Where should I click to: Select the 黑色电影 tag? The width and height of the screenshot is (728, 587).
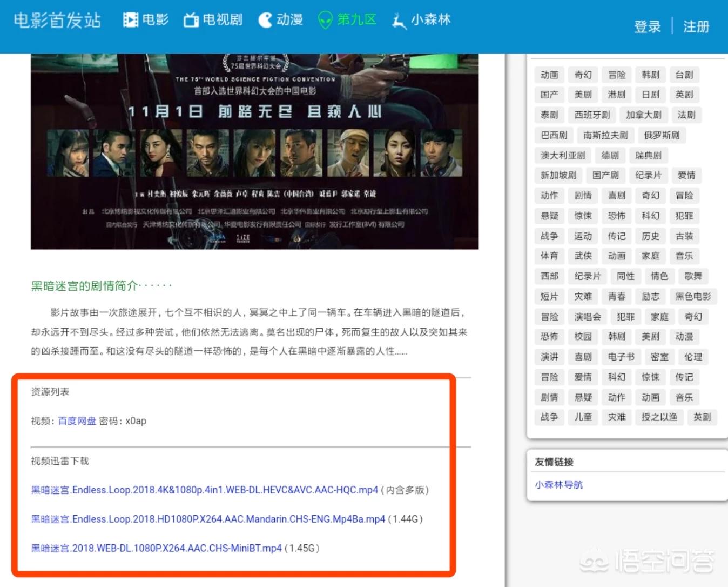[x=693, y=296]
